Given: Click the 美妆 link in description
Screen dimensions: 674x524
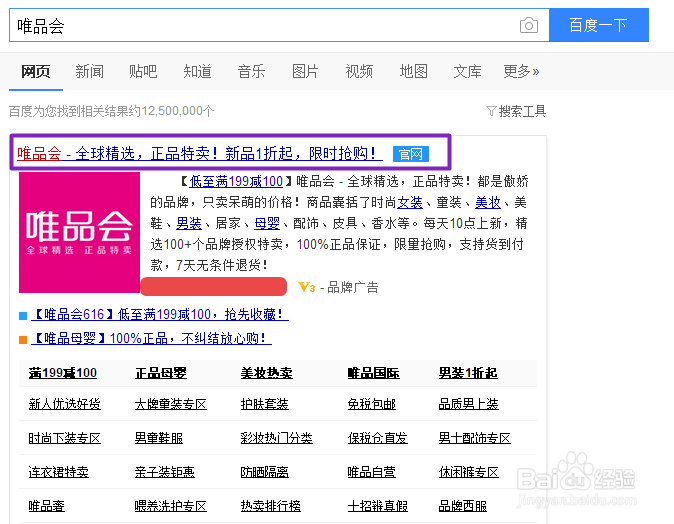Looking at the screenshot, I should (x=488, y=202).
